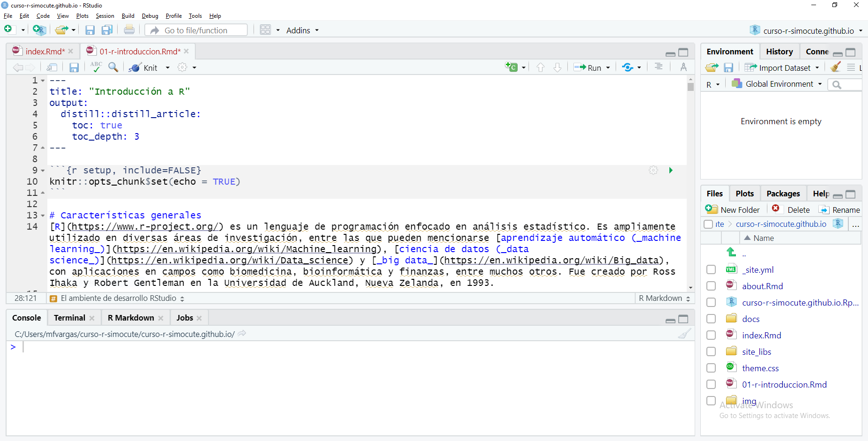Screen dimensions: 868x441
Task: Open find and replace with the magnifier icon
Action: point(113,67)
